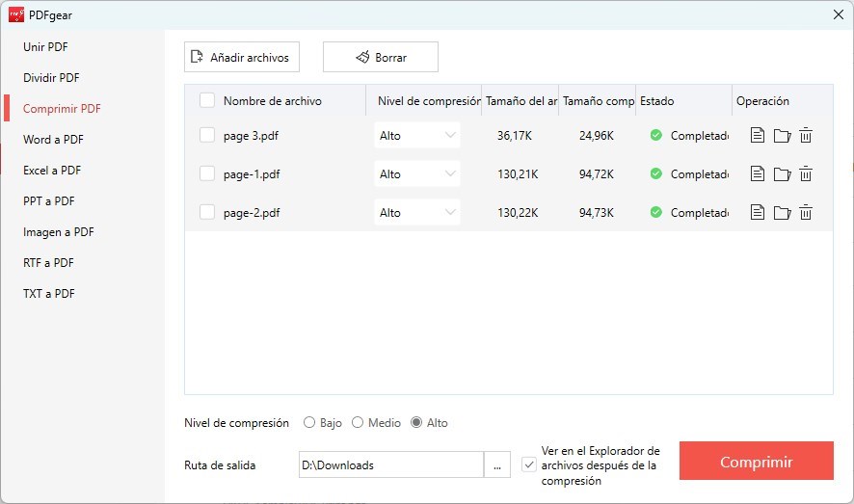The height and width of the screenshot is (504, 854).
Task: Open folder location for page-1.pdf
Action: coord(782,174)
